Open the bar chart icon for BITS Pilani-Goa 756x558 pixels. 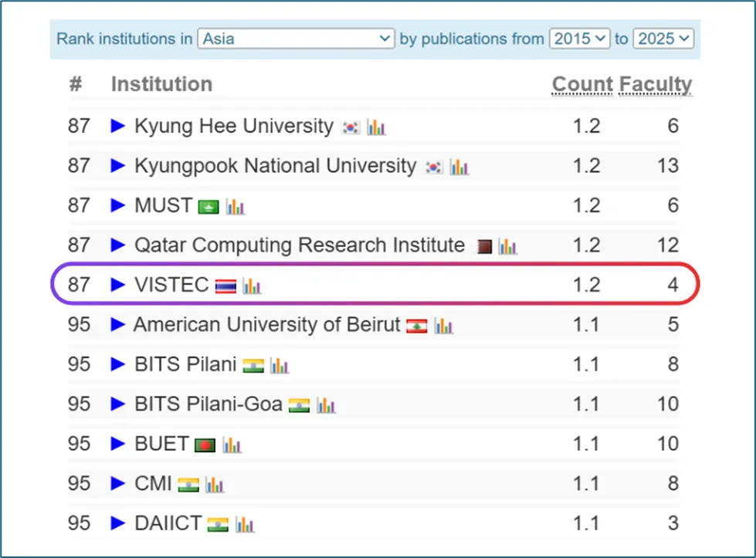[x=326, y=406]
